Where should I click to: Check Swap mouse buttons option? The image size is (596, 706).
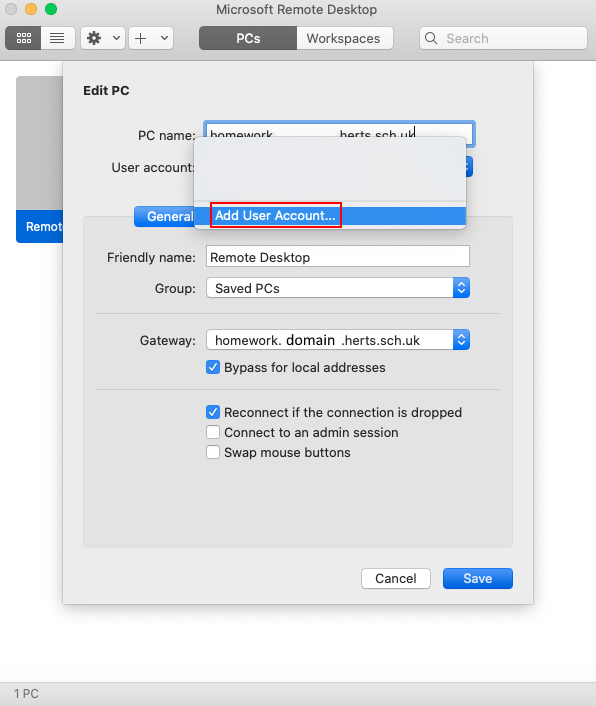pyautogui.click(x=213, y=452)
